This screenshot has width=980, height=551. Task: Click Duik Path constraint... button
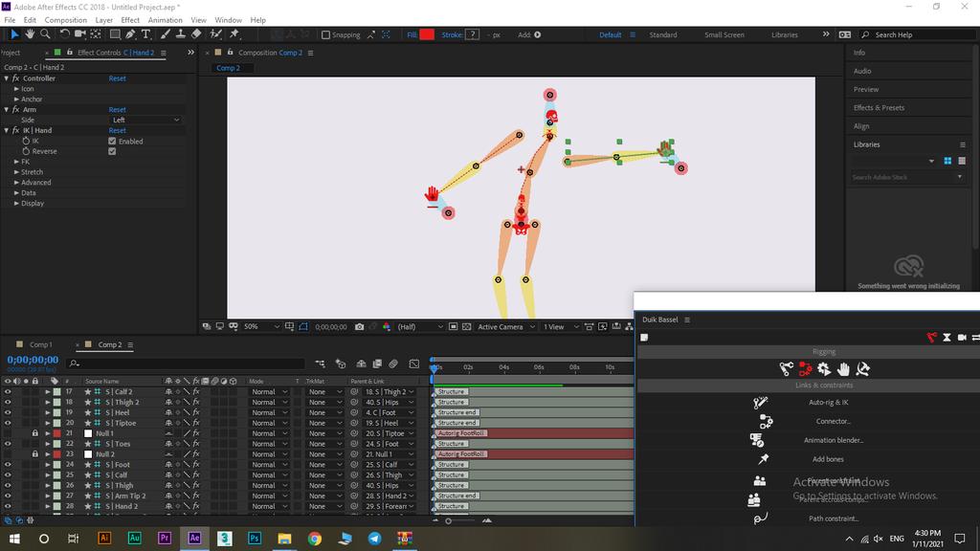pos(834,518)
